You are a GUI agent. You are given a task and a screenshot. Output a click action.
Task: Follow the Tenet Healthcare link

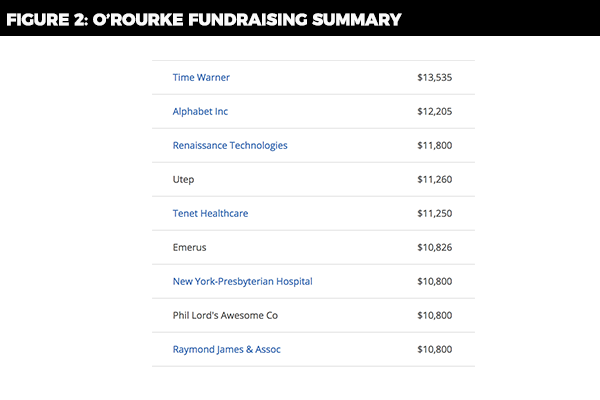click(x=210, y=213)
